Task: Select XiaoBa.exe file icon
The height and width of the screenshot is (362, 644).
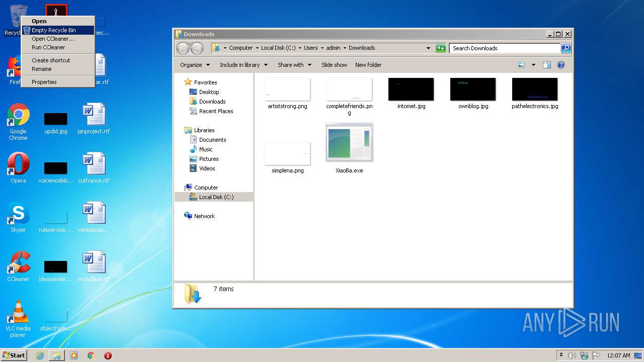Action: coord(349,142)
